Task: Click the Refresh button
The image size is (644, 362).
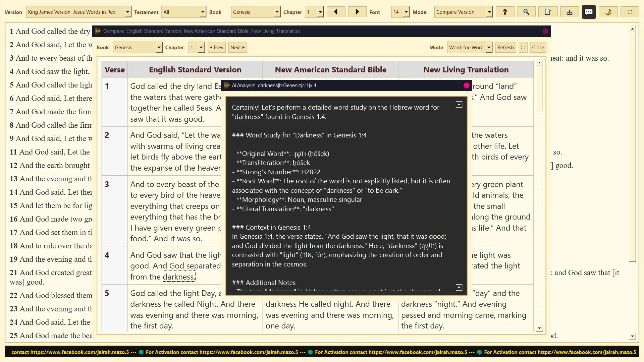Action: 505,48
